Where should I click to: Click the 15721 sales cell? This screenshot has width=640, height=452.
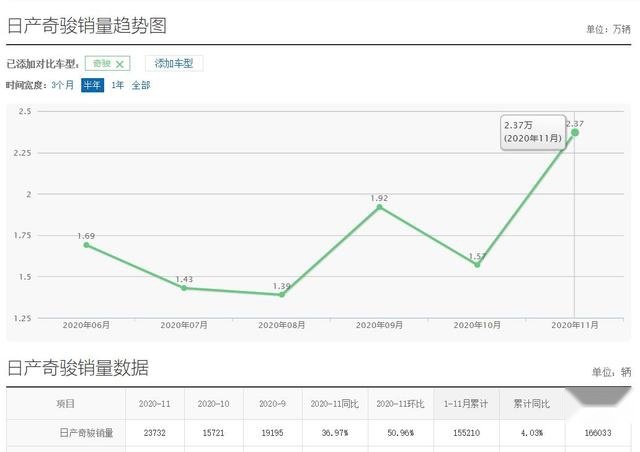click(213, 433)
